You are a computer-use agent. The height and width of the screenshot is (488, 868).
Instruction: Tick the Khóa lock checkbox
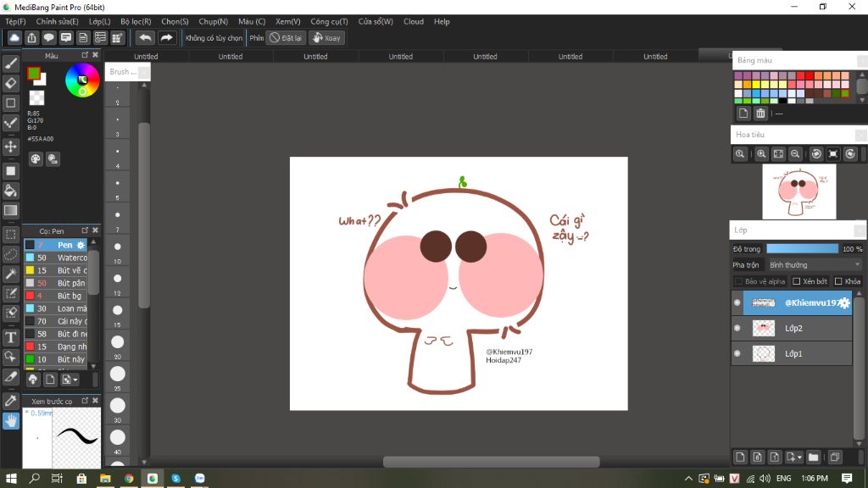pos(838,281)
